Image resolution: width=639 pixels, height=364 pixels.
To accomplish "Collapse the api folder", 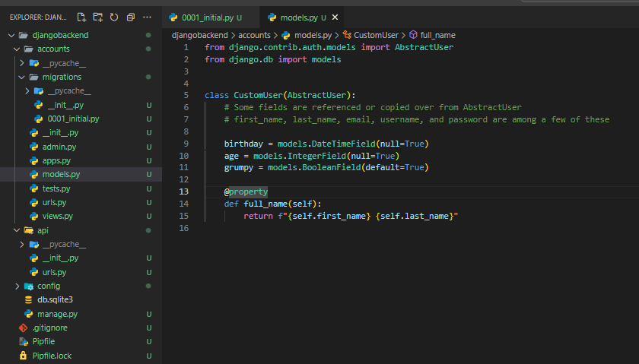I will [17, 230].
